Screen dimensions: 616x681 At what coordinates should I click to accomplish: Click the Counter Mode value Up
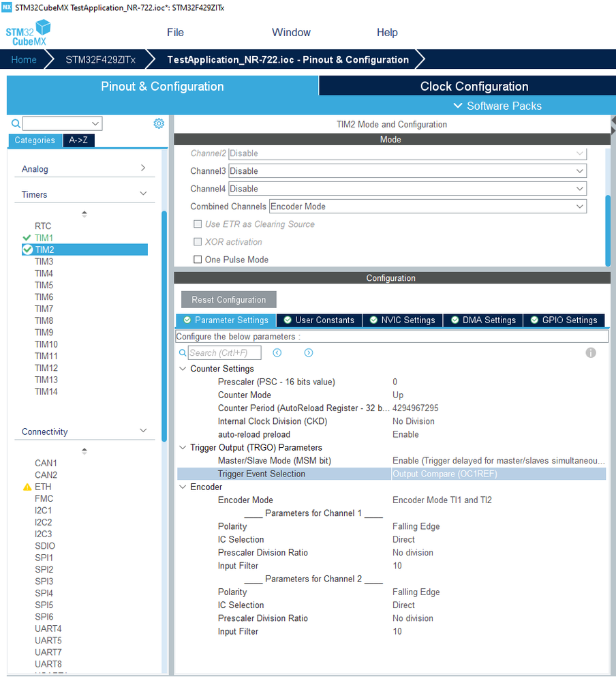click(398, 395)
